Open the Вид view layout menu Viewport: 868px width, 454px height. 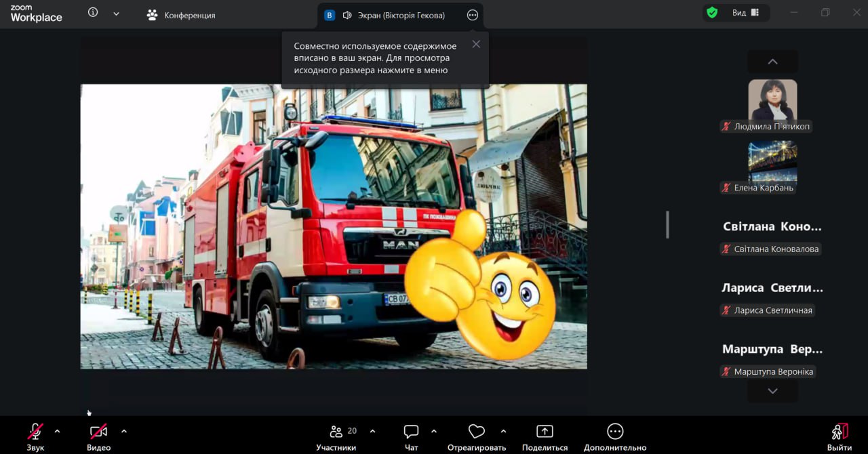[745, 13]
